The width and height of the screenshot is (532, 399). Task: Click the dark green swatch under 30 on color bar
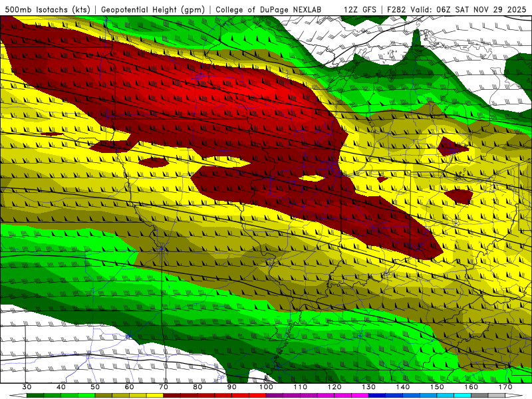[x=35, y=396]
